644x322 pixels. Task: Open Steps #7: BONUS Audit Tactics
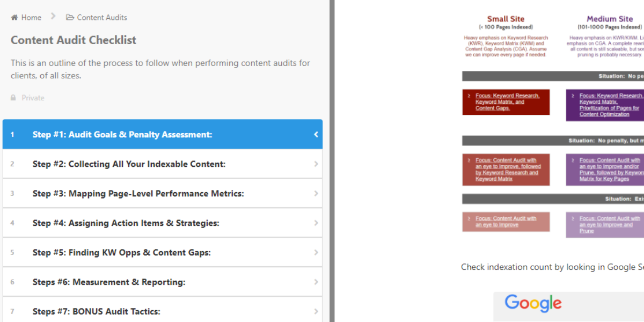96,312
